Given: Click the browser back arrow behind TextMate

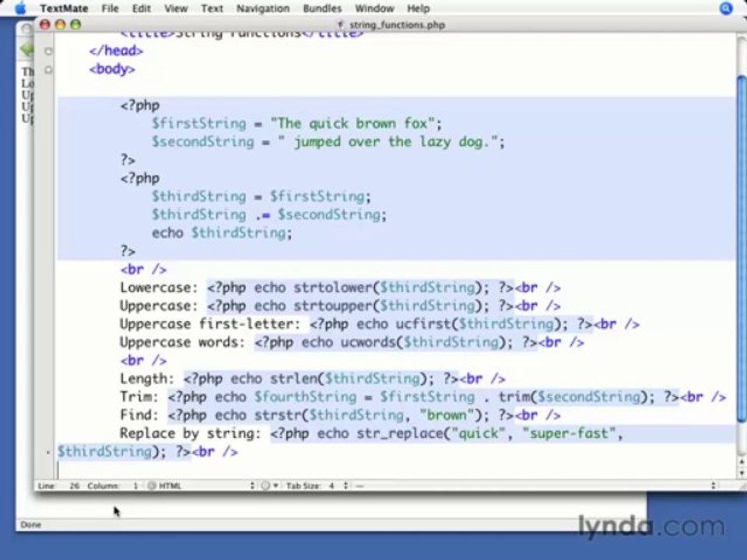Looking at the screenshot, I should click(x=26, y=49).
